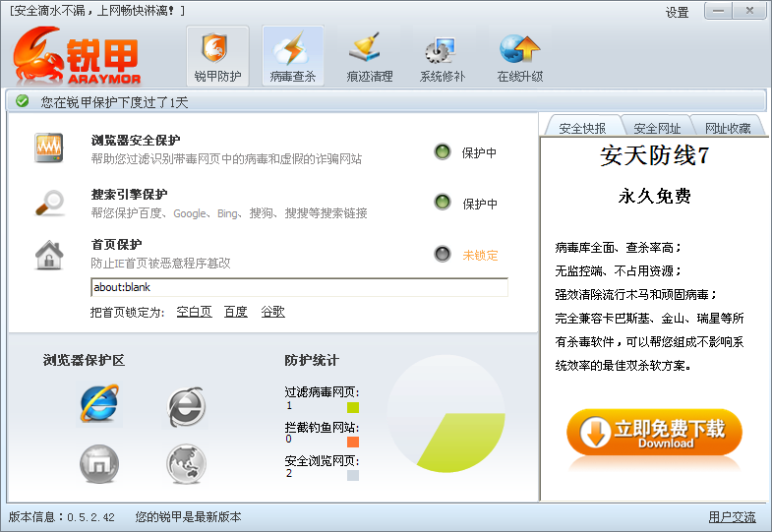Open the 用户交流 link

tap(732, 516)
